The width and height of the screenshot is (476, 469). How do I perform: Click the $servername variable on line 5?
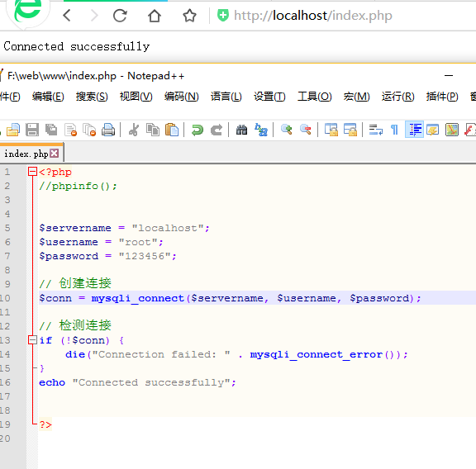pos(75,228)
